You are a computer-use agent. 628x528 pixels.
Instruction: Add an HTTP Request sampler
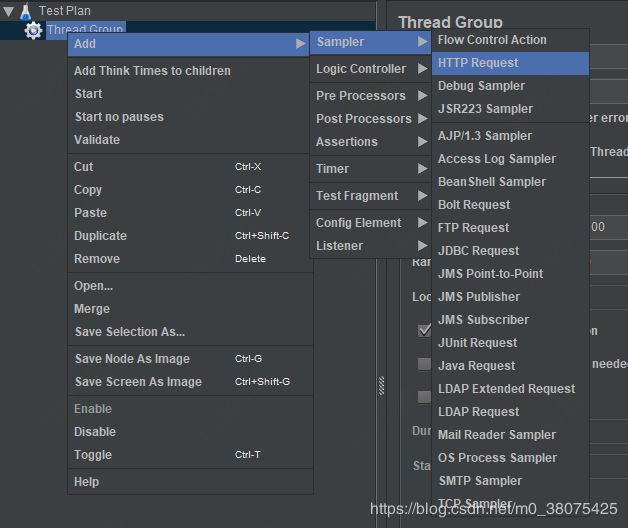point(510,63)
